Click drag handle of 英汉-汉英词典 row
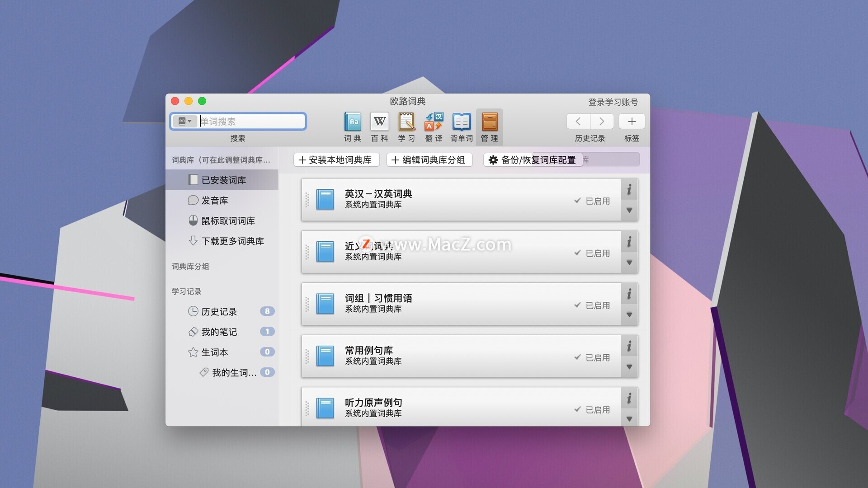This screenshot has height=488, width=868. click(x=307, y=200)
